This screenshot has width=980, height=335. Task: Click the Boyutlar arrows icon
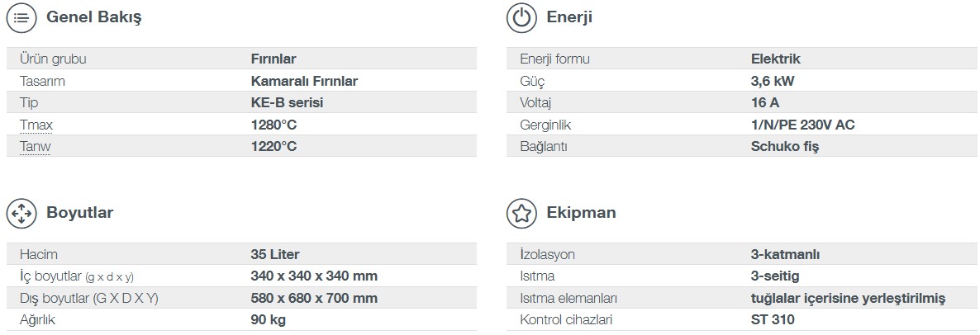click(21, 213)
